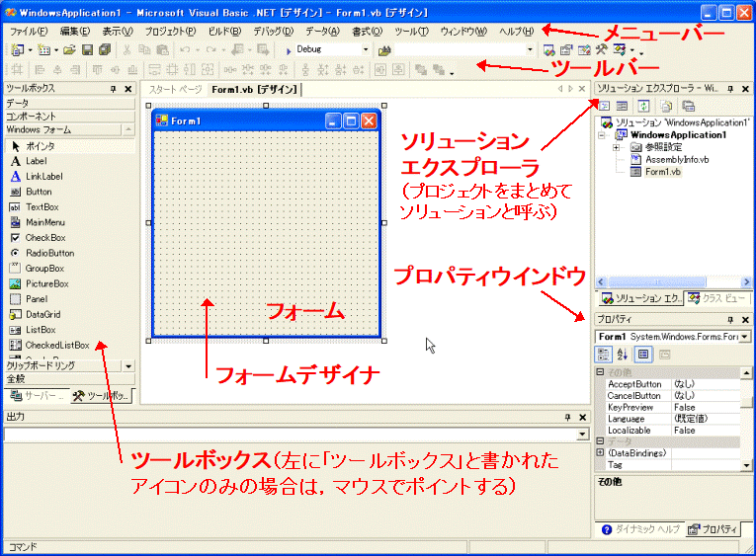The image size is (756, 556).
Task: Select the PictureBox control in the toolbox
Action: click(x=46, y=283)
